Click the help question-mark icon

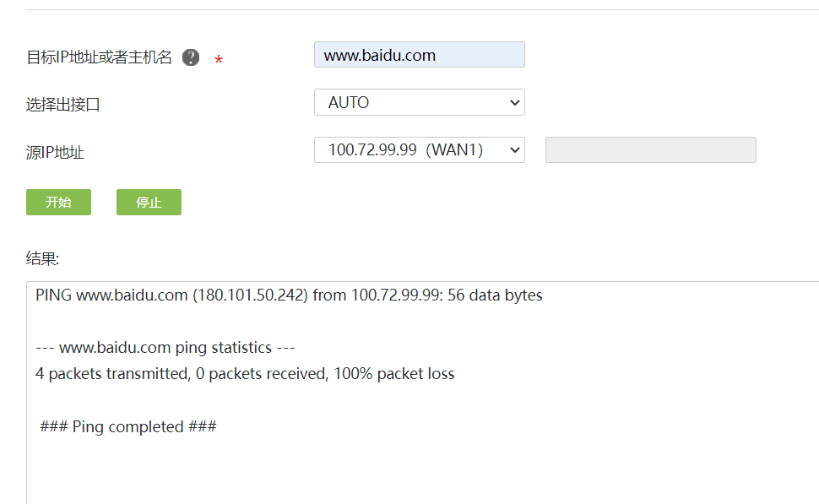click(192, 57)
